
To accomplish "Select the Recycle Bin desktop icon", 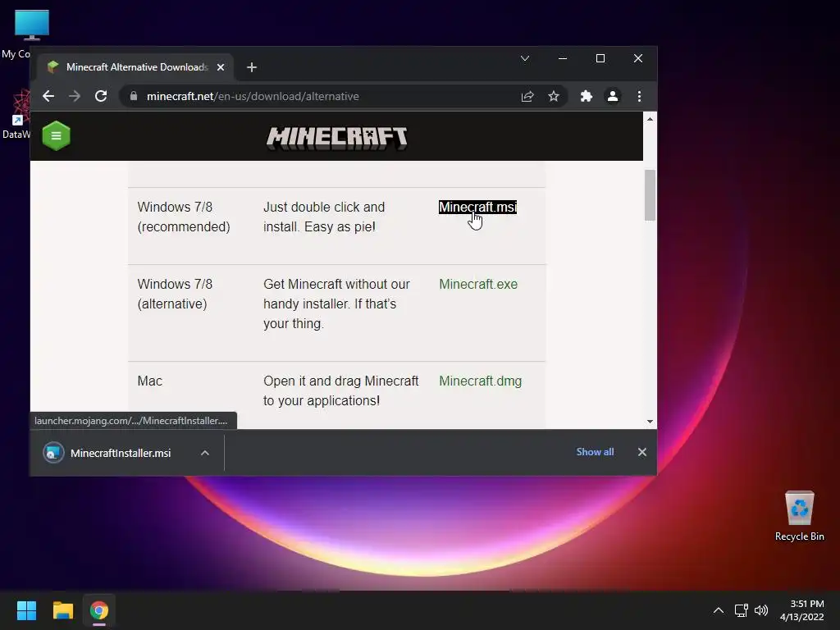I will click(x=799, y=517).
